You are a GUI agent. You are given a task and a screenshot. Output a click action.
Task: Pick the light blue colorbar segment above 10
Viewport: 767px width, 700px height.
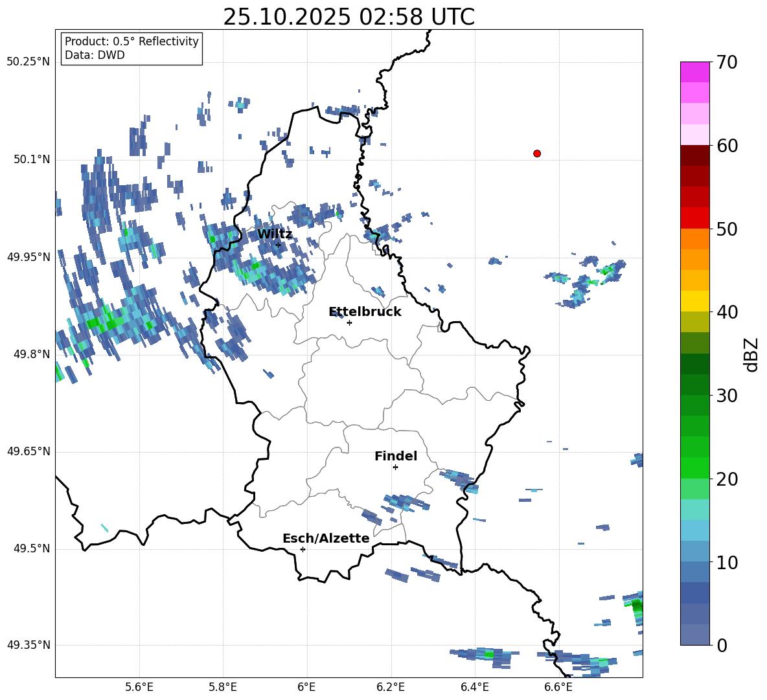click(x=694, y=552)
